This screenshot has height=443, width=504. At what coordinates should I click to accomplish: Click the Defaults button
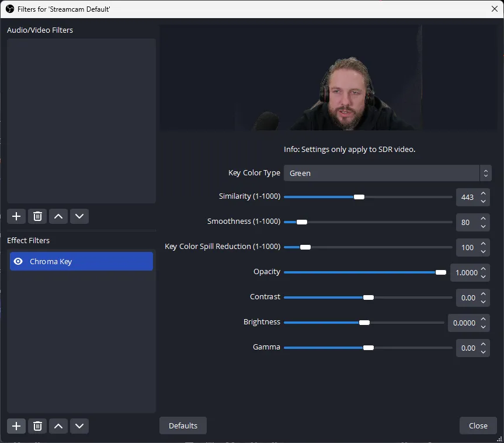tap(183, 425)
